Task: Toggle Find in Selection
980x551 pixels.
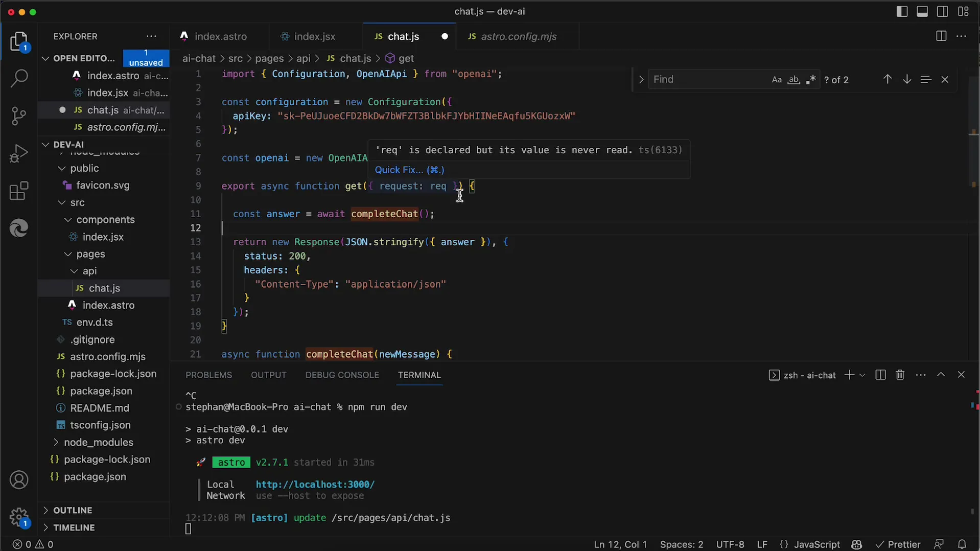Action: (x=926, y=79)
